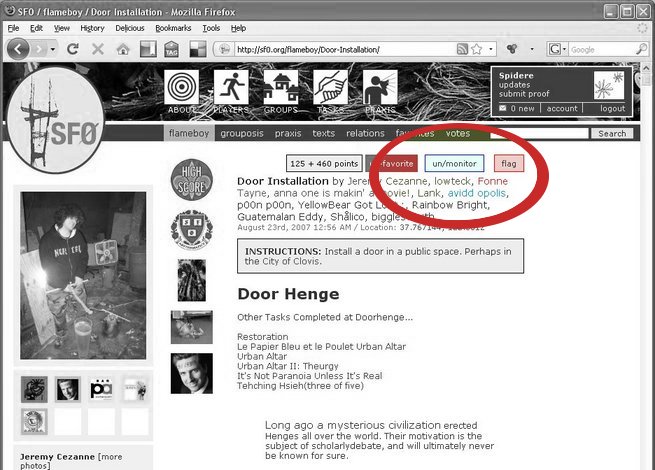Click the Delicious checkered square icon

pos(198,49)
